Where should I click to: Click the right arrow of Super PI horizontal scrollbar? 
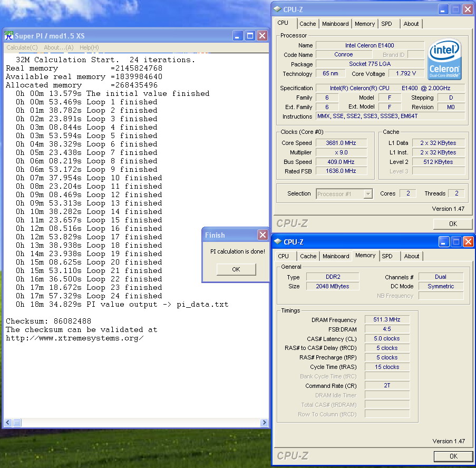264,423
